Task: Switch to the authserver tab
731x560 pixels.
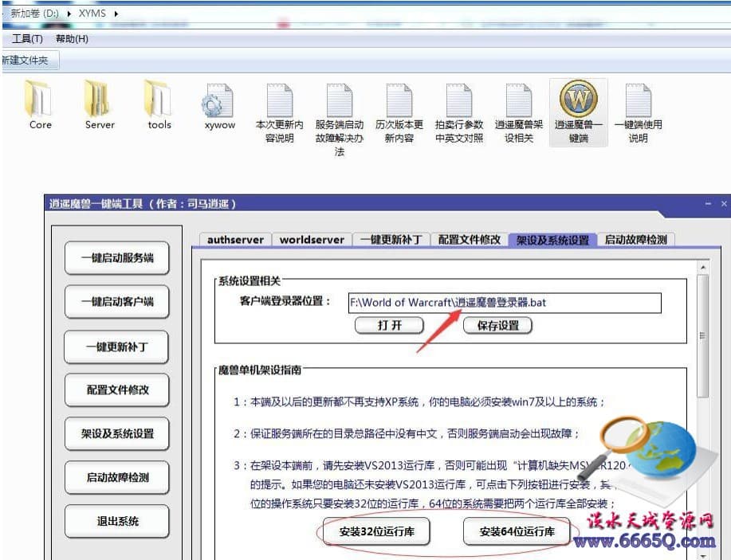Action: coord(235,240)
